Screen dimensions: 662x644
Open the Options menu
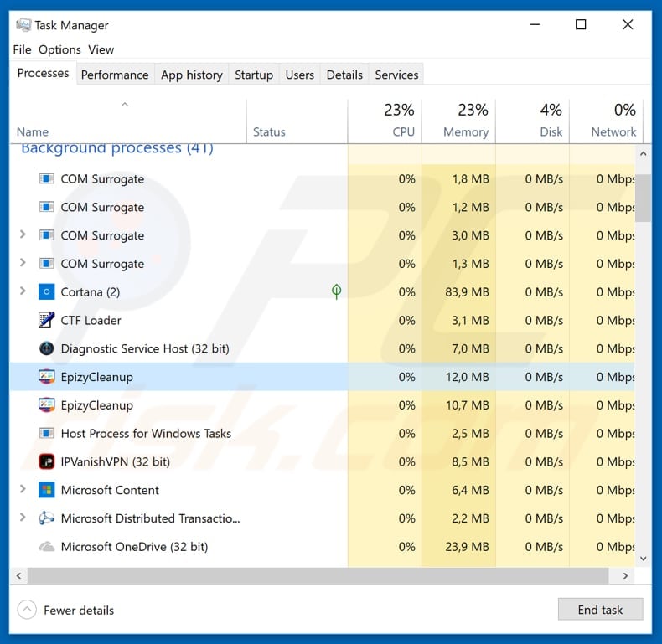59,49
